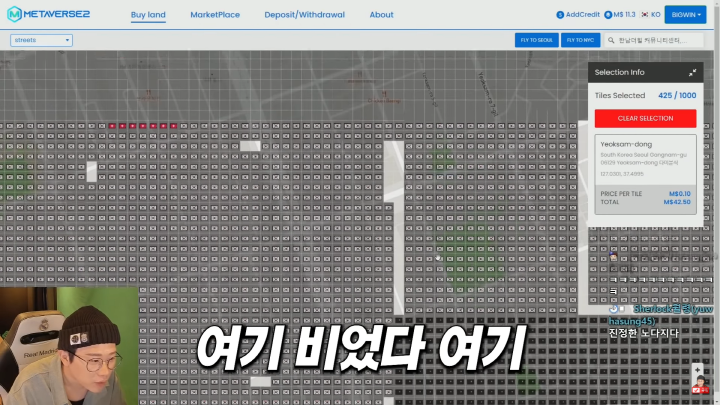This screenshot has height=405, width=720.
Task: Click the FLY TO NYC button
Action: click(x=581, y=40)
